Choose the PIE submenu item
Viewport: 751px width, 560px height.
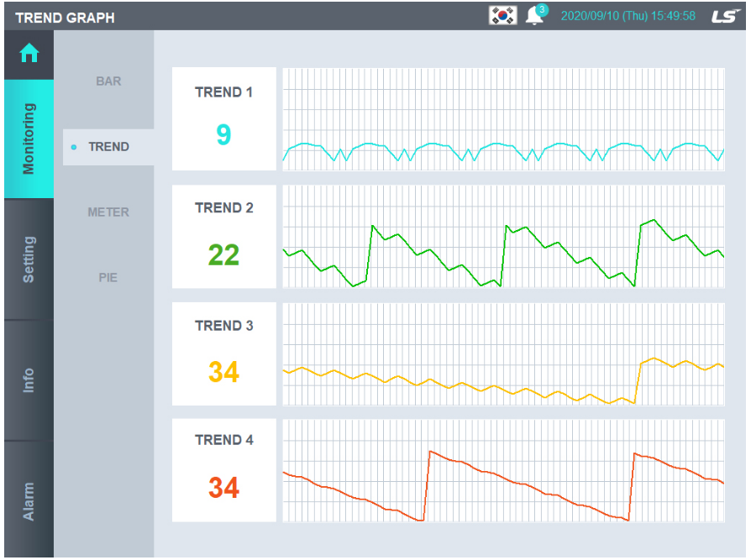point(108,277)
